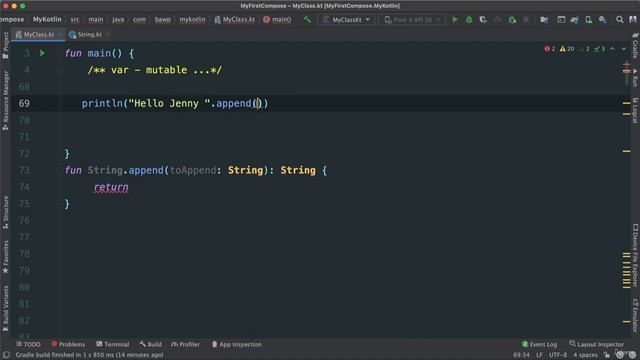Click the green hammer Make Project icon
Viewport: 640px width, 360px height.
tap(307, 19)
